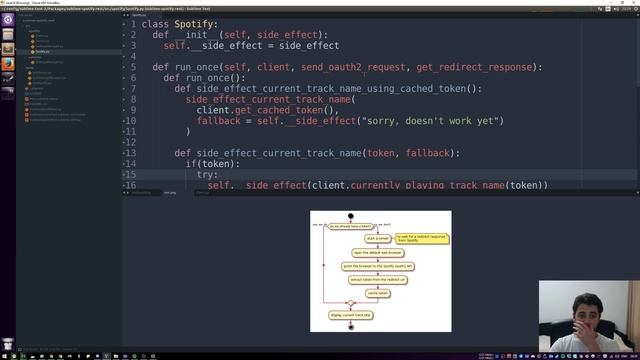Open the Ubuntu Dash home launcher icon
The width and height of the screenshot is (640, 360).
tap(8, 20)
